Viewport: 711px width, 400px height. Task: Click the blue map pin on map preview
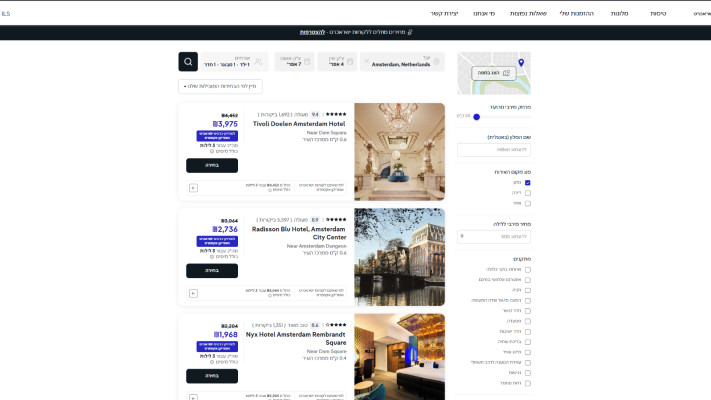tap(521, 63)
